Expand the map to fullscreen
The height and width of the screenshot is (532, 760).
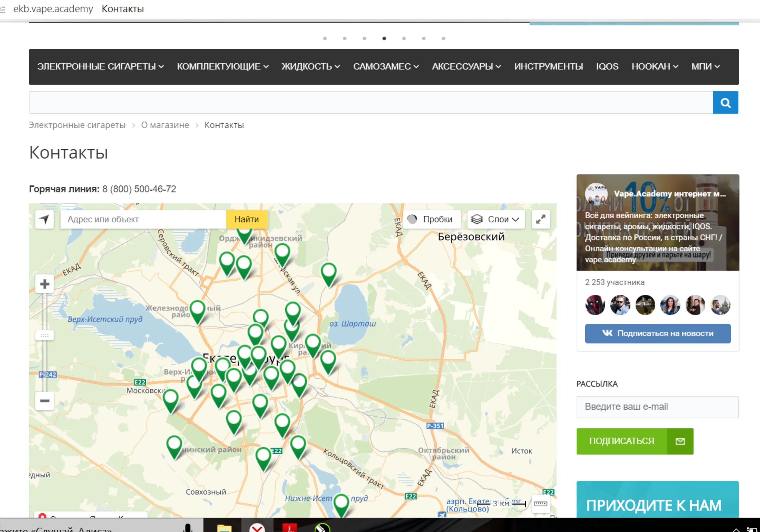click(x=540, y=219)
